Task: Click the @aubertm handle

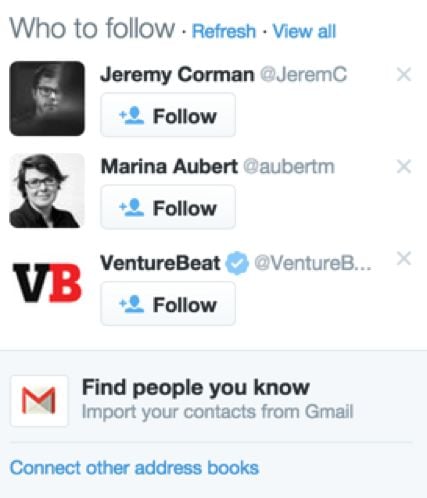Action: [x=289, y=166]
